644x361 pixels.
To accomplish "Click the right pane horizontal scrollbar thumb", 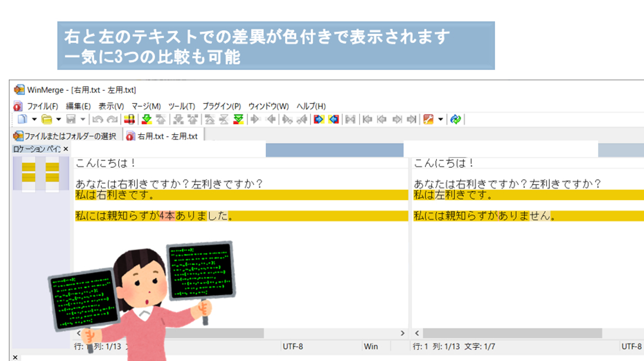I will tap(513, 333).
